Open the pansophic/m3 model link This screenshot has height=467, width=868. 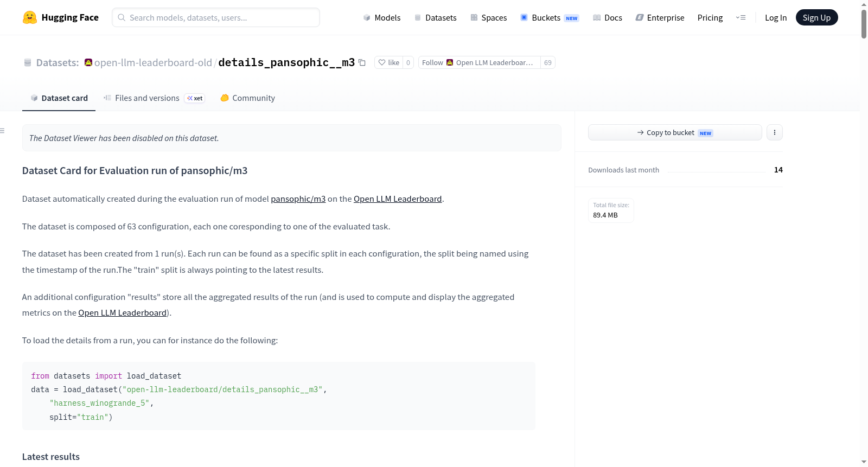(298, 199)
